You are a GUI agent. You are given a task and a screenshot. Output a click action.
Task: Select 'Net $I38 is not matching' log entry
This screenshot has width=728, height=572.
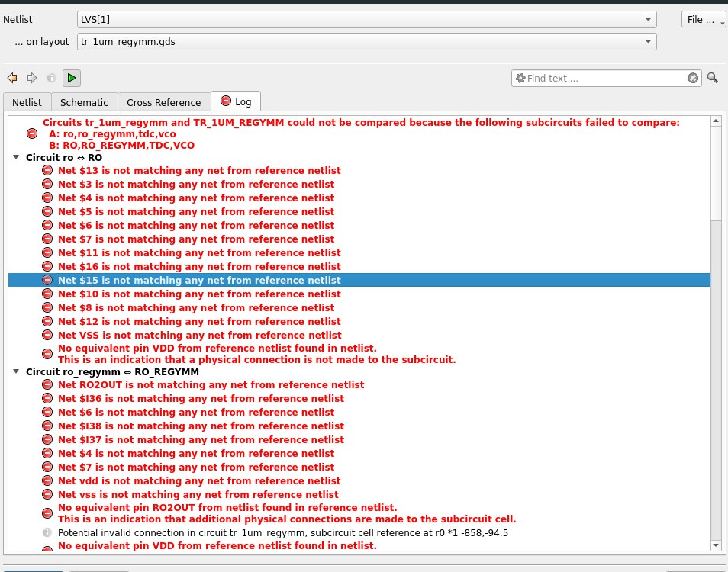pos(201,426)
